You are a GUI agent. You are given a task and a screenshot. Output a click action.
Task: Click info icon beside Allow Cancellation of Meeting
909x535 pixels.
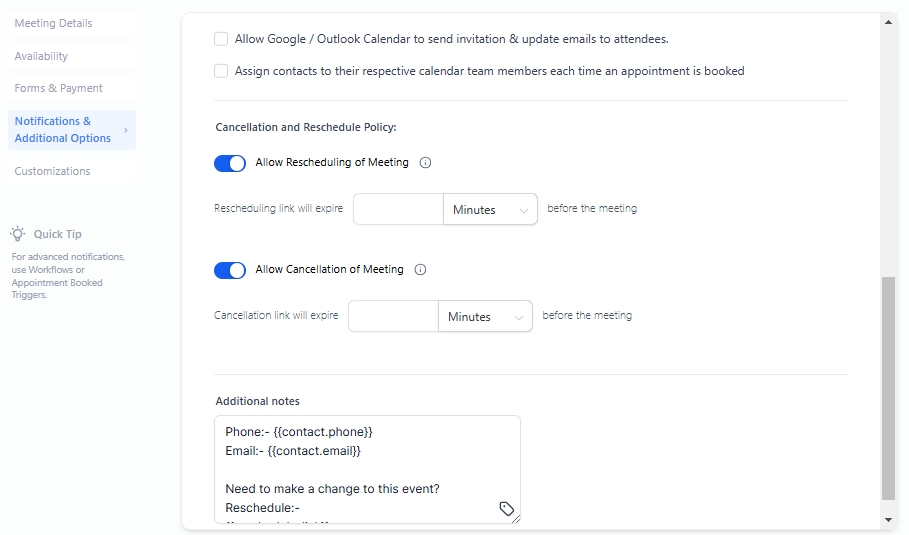tap(420, 270)
